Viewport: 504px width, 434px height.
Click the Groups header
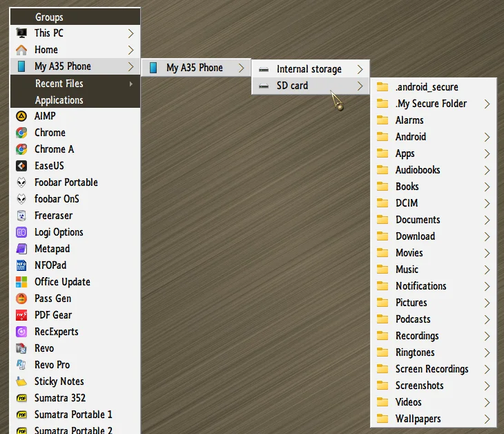tap(75, 17)
